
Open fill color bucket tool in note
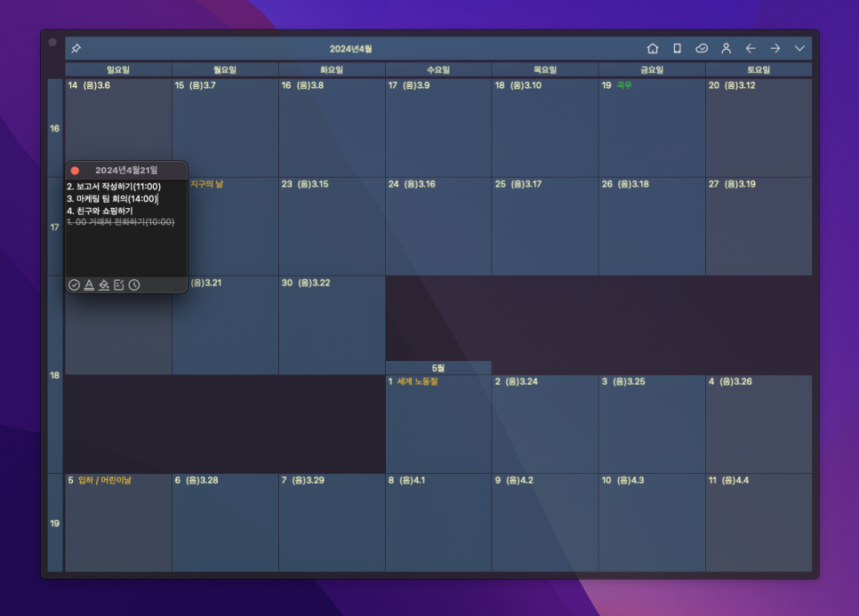coord(103,284)
